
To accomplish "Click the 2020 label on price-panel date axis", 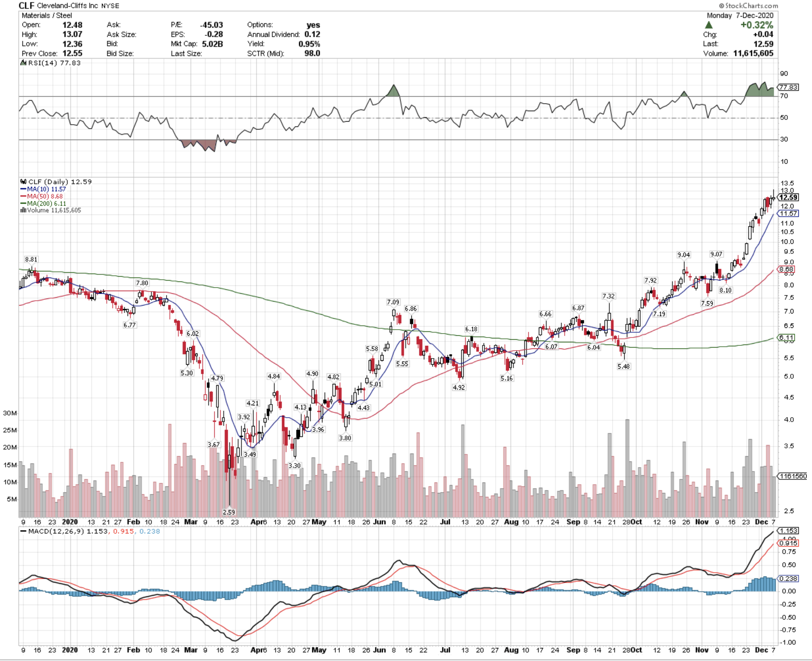I will [70, 522].
